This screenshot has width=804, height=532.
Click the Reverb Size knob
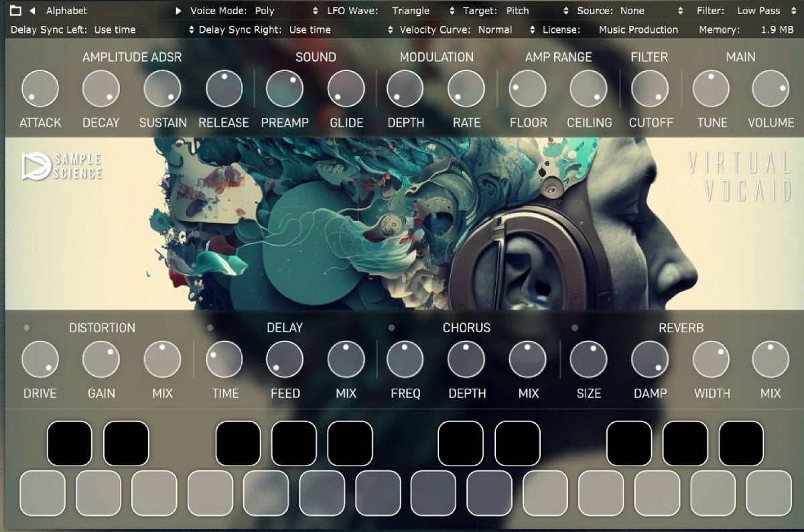click(x=589, y=359)
